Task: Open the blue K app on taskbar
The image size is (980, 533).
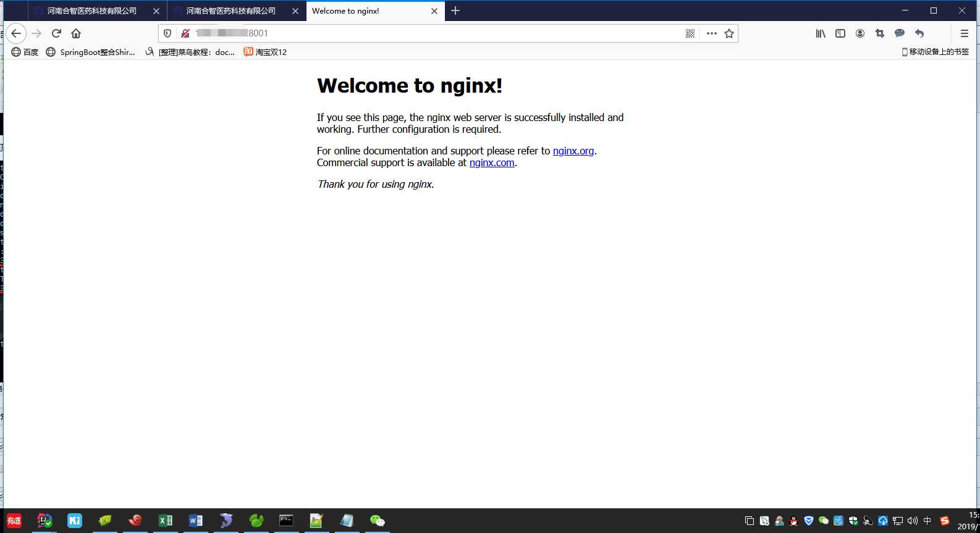Action: pyautogui.click(x=75, y=521)
